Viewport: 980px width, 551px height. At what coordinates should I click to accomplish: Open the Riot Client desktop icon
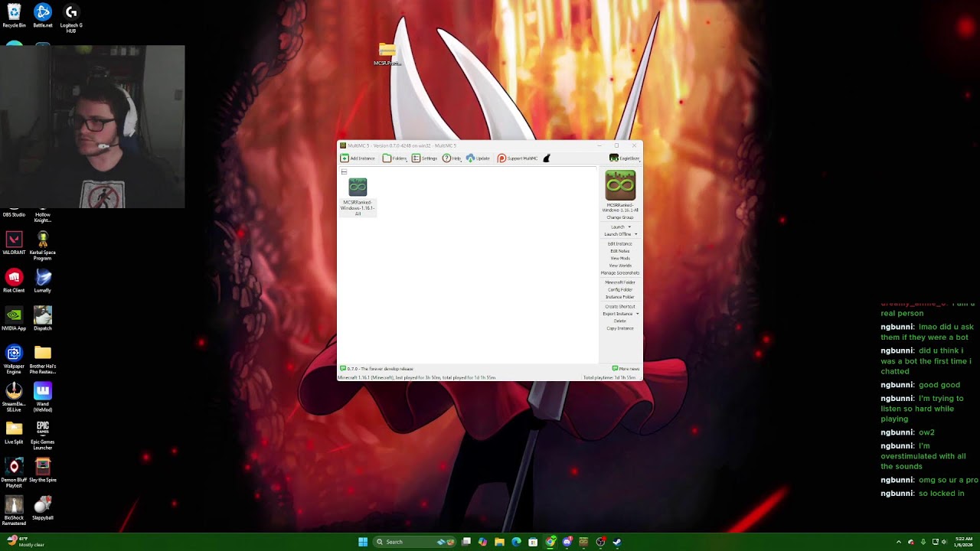[x=14, y=281]
